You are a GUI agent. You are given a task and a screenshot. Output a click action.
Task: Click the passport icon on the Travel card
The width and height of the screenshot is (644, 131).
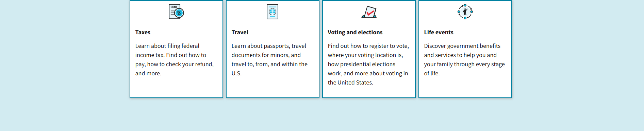(x=273, y=12)
